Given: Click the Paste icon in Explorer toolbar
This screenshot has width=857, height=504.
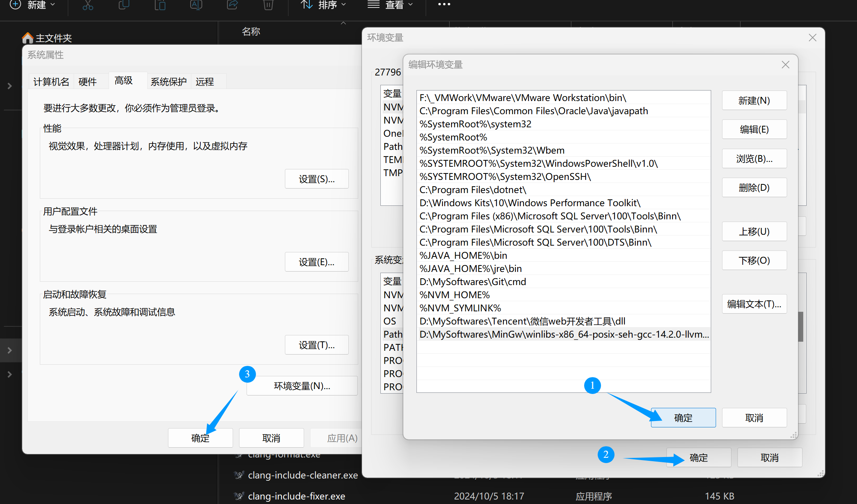Looking at the screenshot, I should [160, 5].
